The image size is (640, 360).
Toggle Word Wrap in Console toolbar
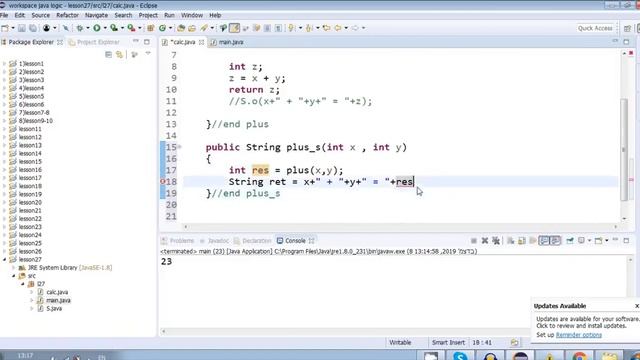(533, 241)
